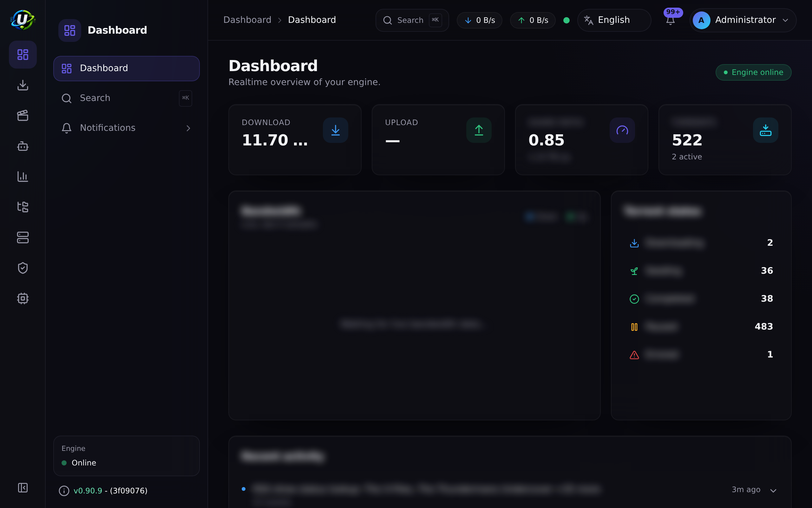Click the count 483 in the status list
Image resolution: width=812 pixels, height=508 pixels.
764,327
